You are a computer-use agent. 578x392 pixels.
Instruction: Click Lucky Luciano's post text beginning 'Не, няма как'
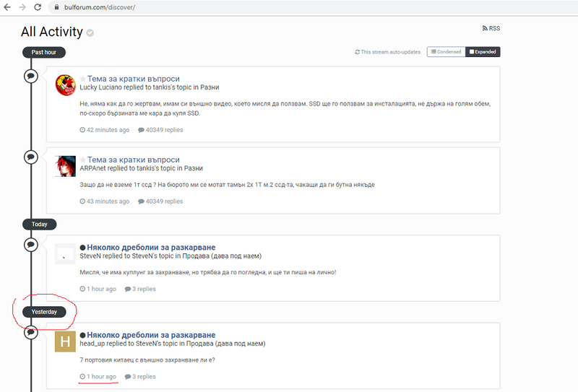pos(285,108)
